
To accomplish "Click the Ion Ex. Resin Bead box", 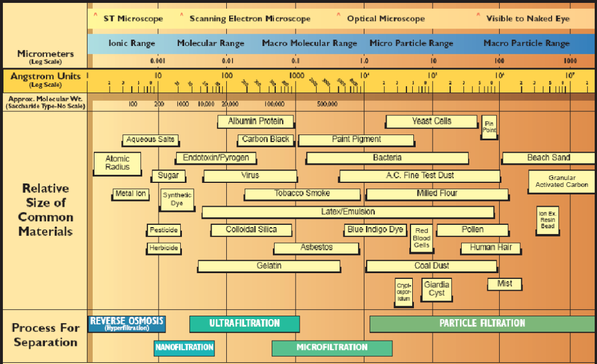I will click(547, 220).
